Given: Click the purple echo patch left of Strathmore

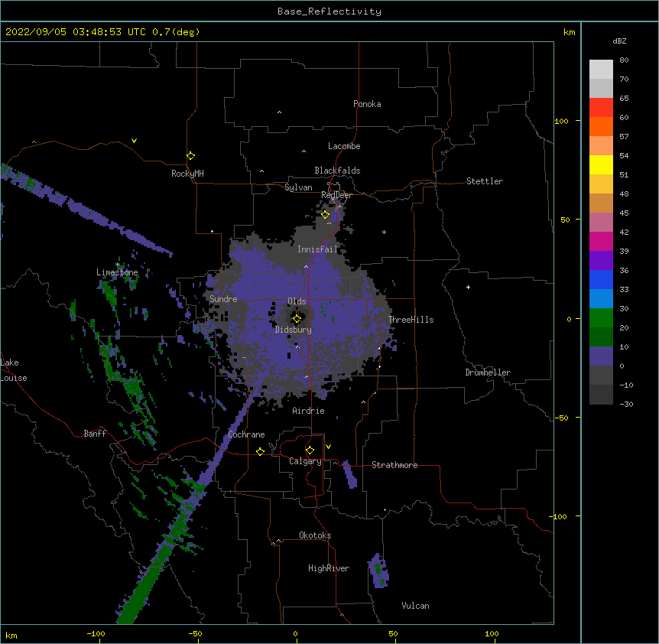Looking at the screenshot, I should [x=349, y=475].
